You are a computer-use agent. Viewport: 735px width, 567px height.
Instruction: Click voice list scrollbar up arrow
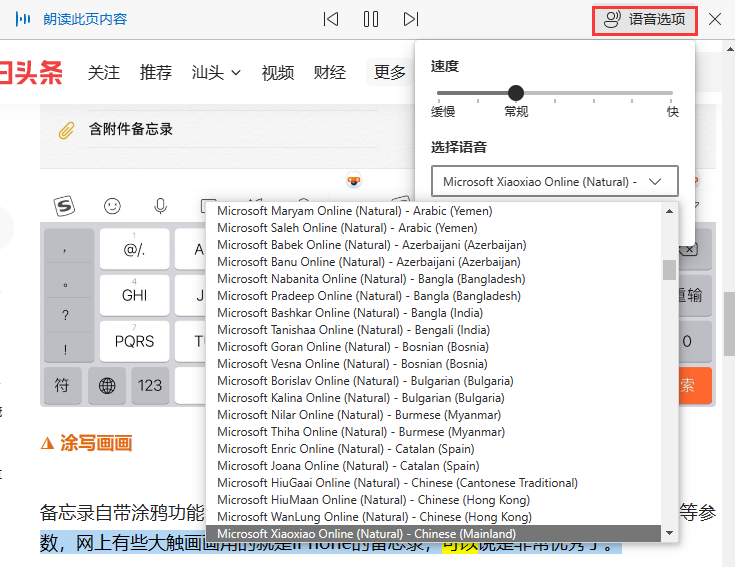[x=669, y=211]
